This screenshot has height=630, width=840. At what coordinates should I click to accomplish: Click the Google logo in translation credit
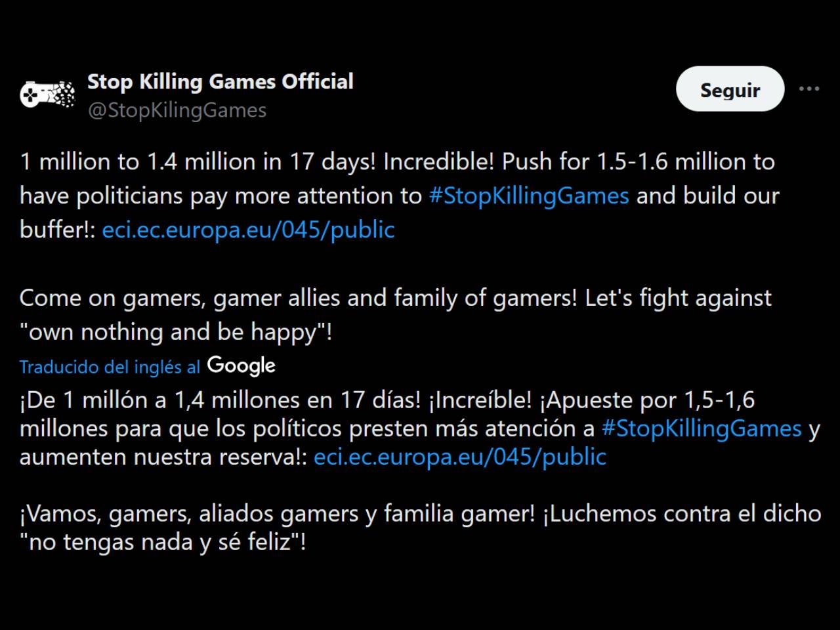241,366
